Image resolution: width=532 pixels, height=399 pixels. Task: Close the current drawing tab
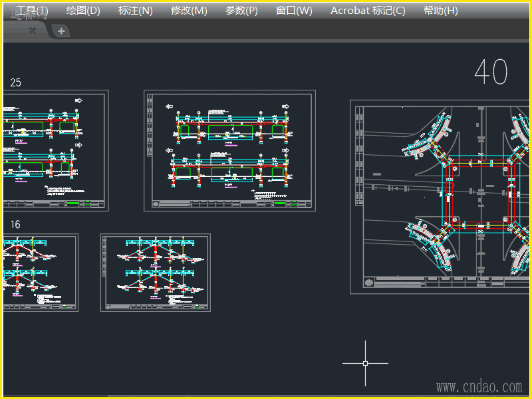[33, 31]
